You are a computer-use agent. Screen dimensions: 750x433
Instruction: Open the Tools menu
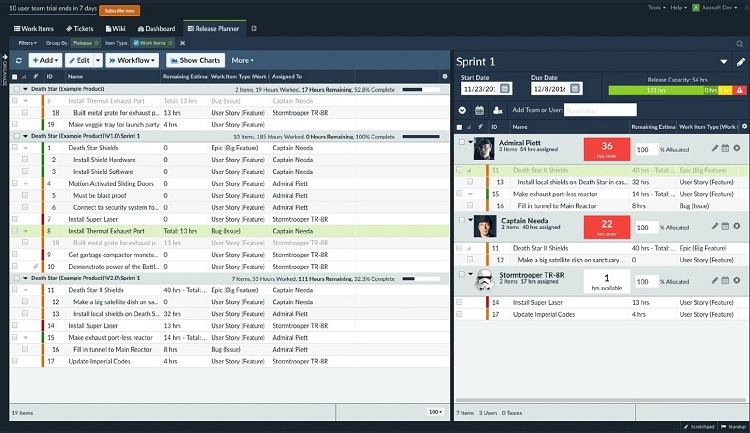[x=656, y=8]
